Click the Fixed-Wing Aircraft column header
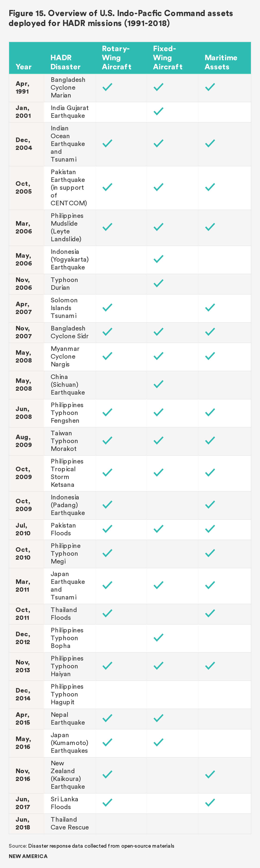The height and width of the screenshot is (868, 260). [168, 58]
